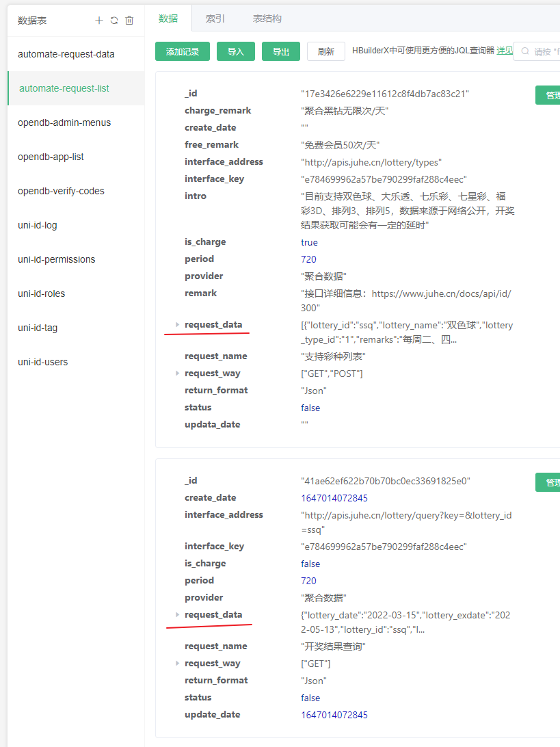Click the lottery_id ssq request_data value
Viewport: 560px width, 747px height.
click(x=407, y=332)
